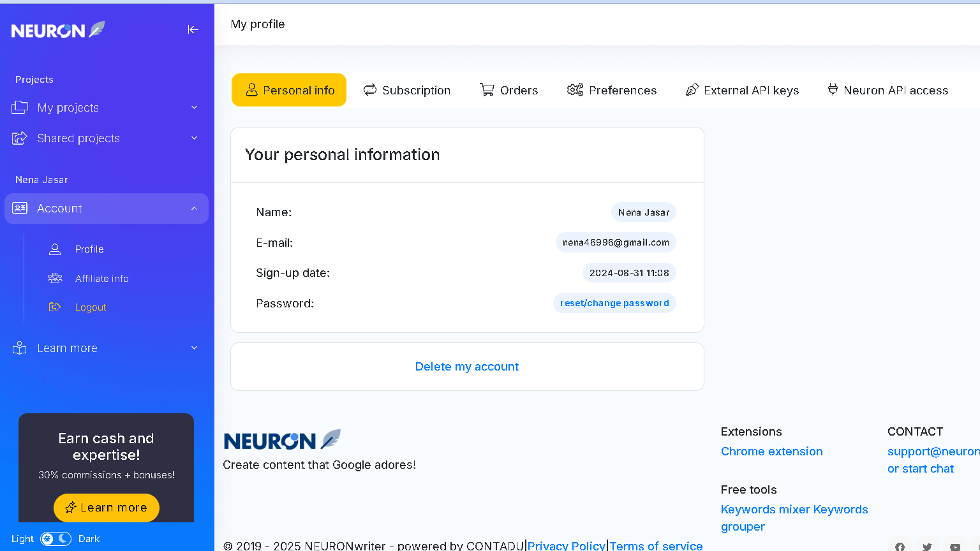This screenshot has width=980, height=551.
Task: Switch to the Subscription tab
Action: pos(407,90)
